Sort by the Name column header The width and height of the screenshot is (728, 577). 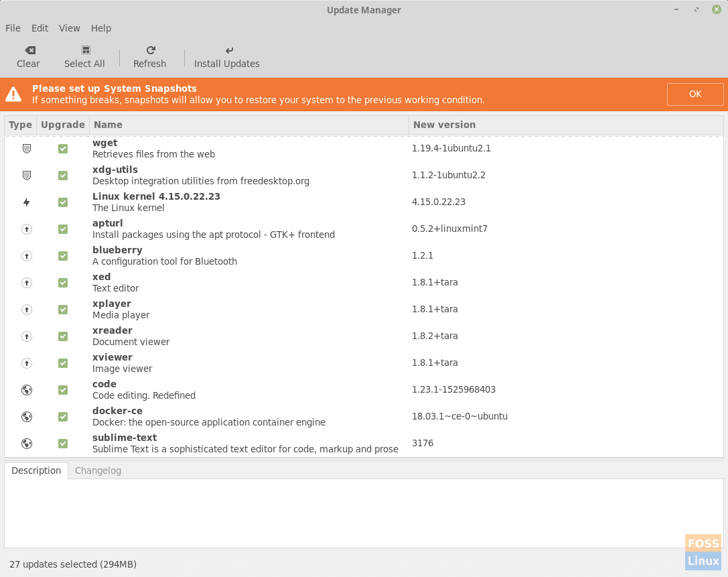tap(249, 125)
